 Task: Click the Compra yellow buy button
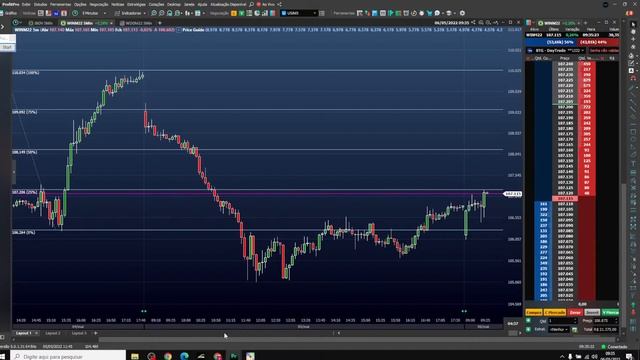pos(533,312)
